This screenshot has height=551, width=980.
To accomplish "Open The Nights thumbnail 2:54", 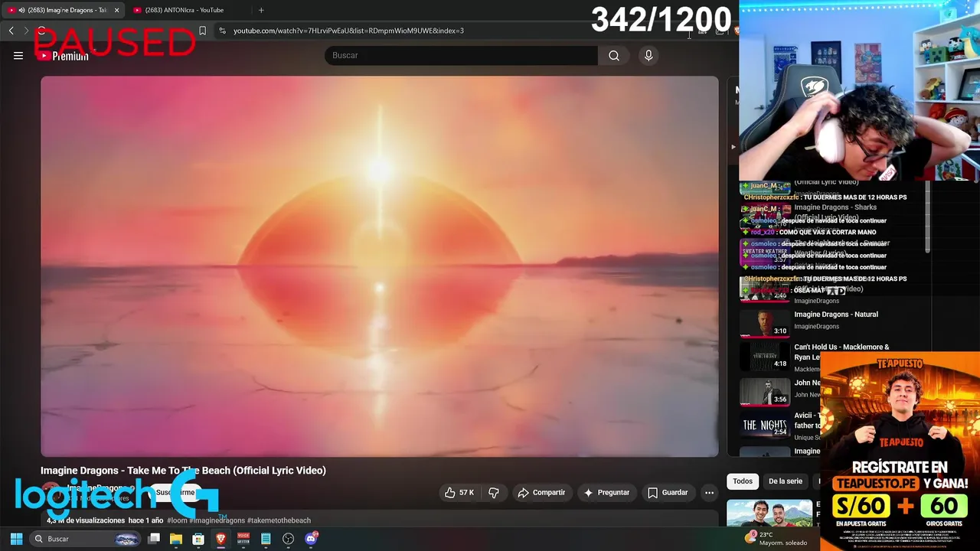I will pyautogui.click(x=765, y=425).
